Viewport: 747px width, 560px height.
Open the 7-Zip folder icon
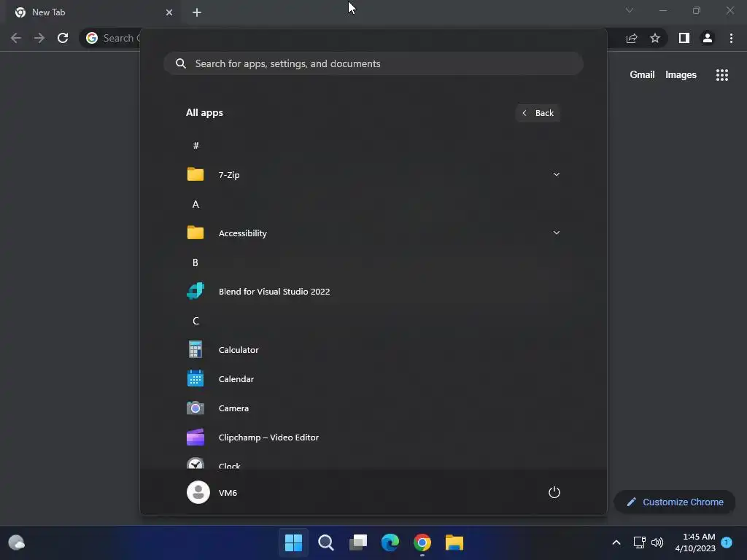click(x=196, y=174)
